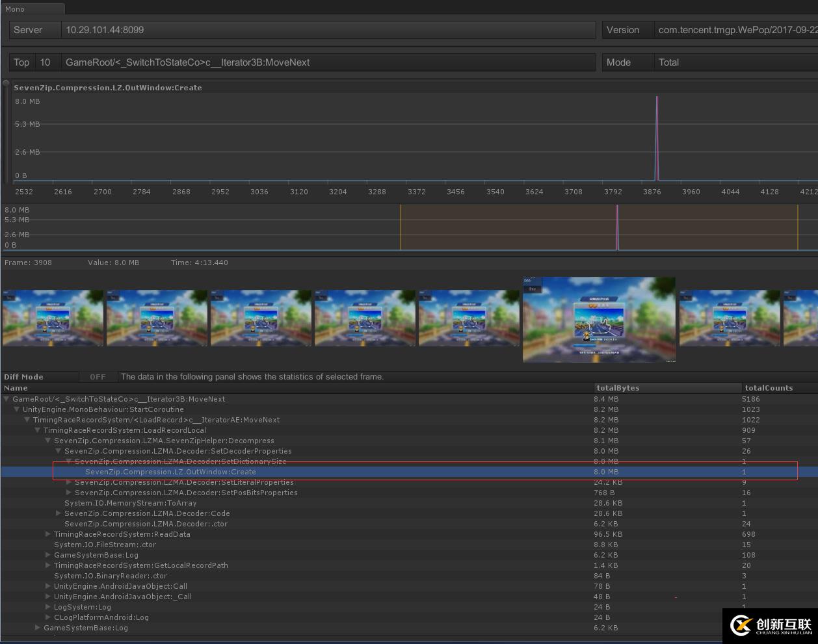Switch to the Mono tab
The height and width of the screenshot is (644, 818).
coord(33,9)
